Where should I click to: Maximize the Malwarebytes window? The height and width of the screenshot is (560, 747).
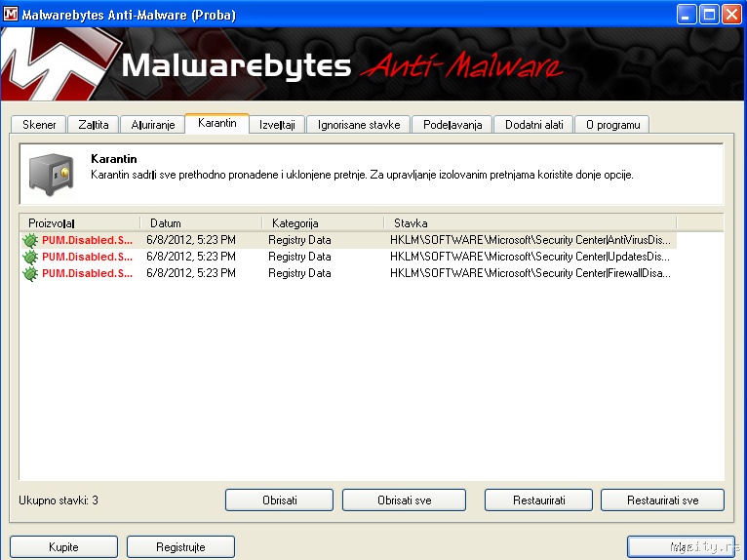[x=709, y=15]
